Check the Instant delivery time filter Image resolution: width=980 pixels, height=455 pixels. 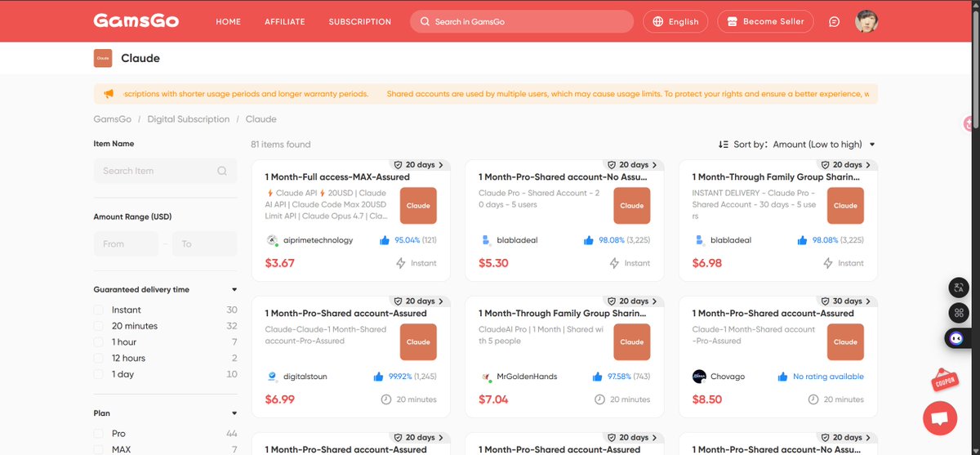(x=99, y=310)
